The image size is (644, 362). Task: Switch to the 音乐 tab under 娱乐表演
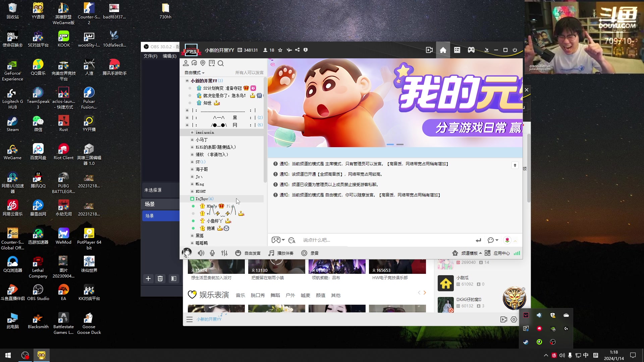point(240,295)
